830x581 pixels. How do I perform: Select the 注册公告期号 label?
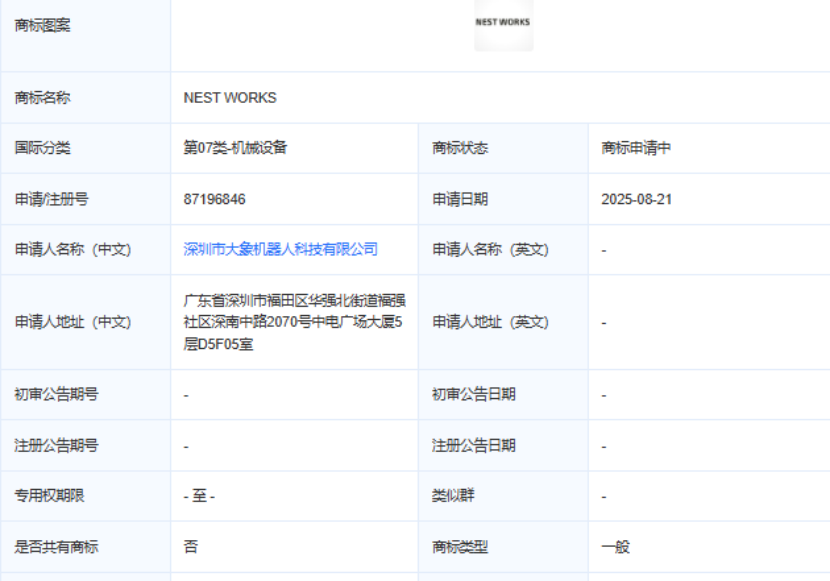[56, 446]
